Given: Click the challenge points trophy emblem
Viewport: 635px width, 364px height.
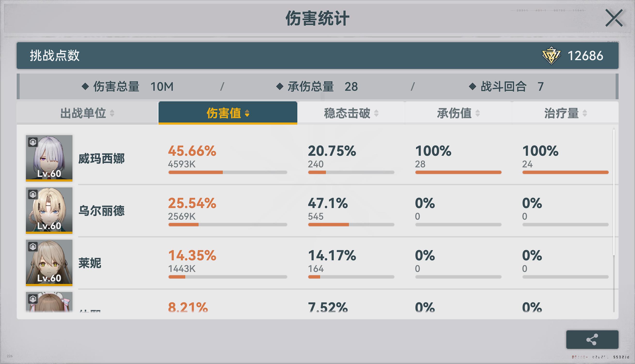Looking at the screenshot, I should 551,55.
